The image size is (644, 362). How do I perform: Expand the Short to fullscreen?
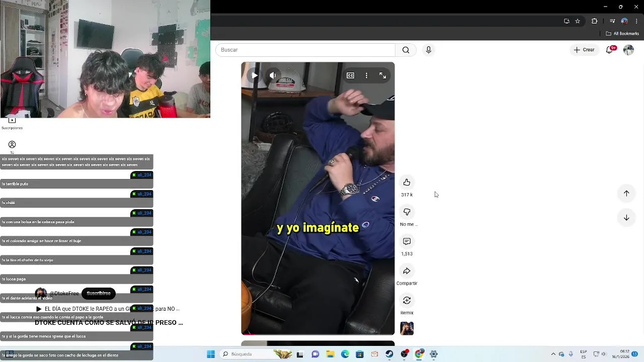tap(383, 75)
